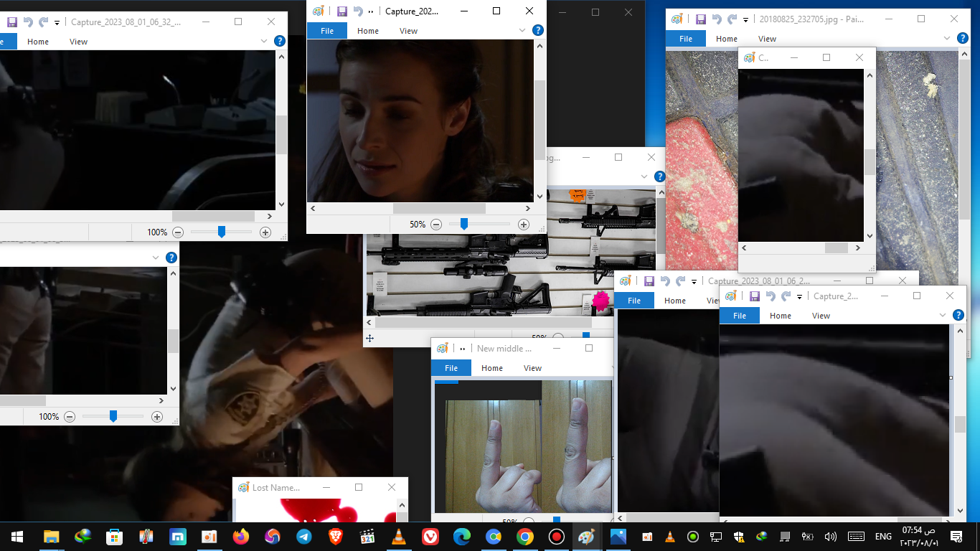Open Paint Help in the woman portrait window
Screen dimensions: 980x551
click(537, 30)
